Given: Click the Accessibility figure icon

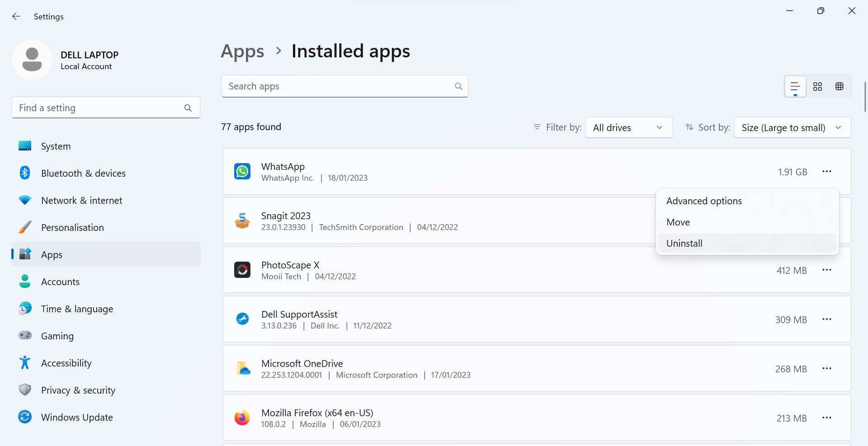Looking at the screenshot, I should pos(25,363).
